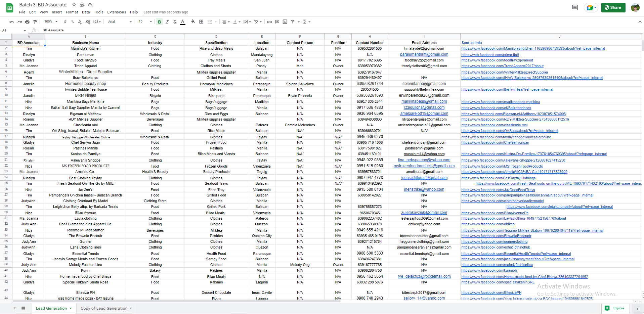Image resolution: width=644 pixels, height=314 pixels.
Task: Select the Paint format roller icon
Action: 35,22
